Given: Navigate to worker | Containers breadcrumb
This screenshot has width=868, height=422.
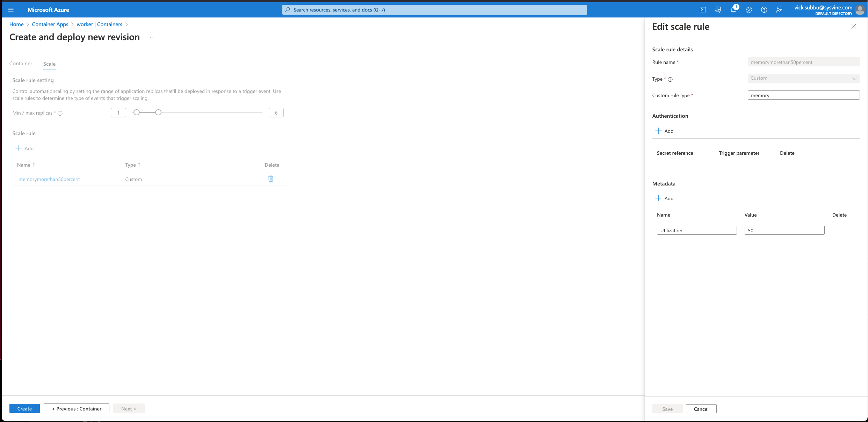Looking at the screenshot, I should click(99, 24).
